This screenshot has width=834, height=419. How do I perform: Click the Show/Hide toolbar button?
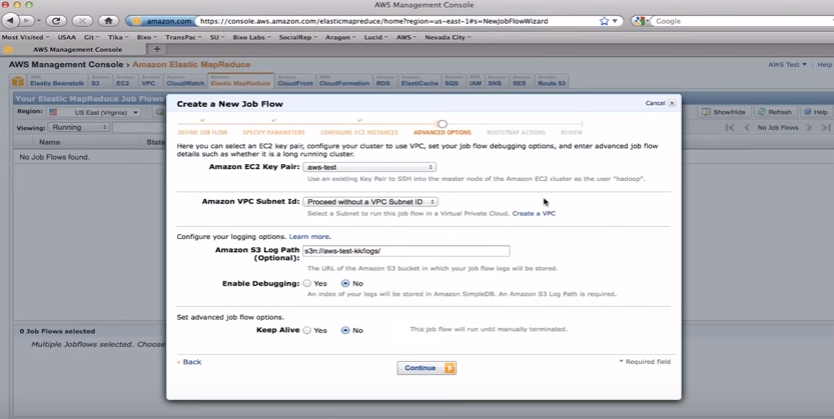(x=723, y=112)
